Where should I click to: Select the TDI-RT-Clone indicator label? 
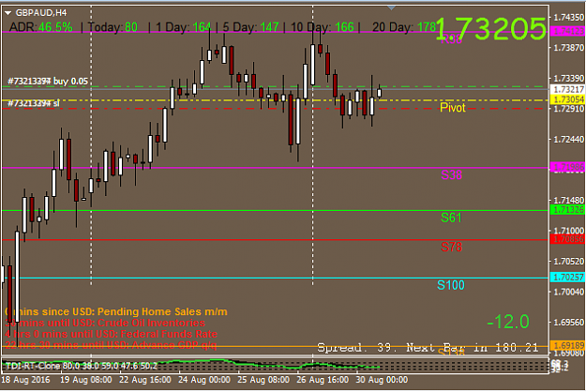(80, 366)
